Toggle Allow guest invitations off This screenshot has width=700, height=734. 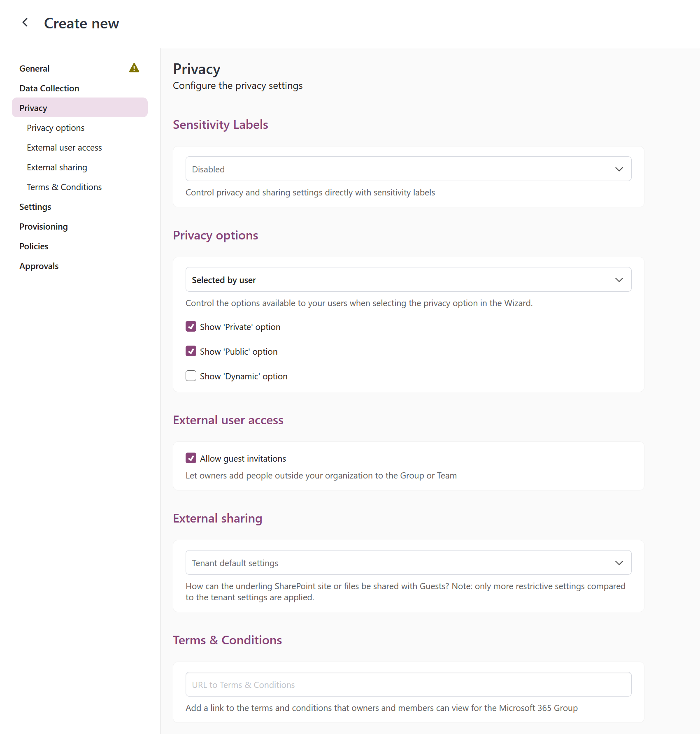pos(191,458)
